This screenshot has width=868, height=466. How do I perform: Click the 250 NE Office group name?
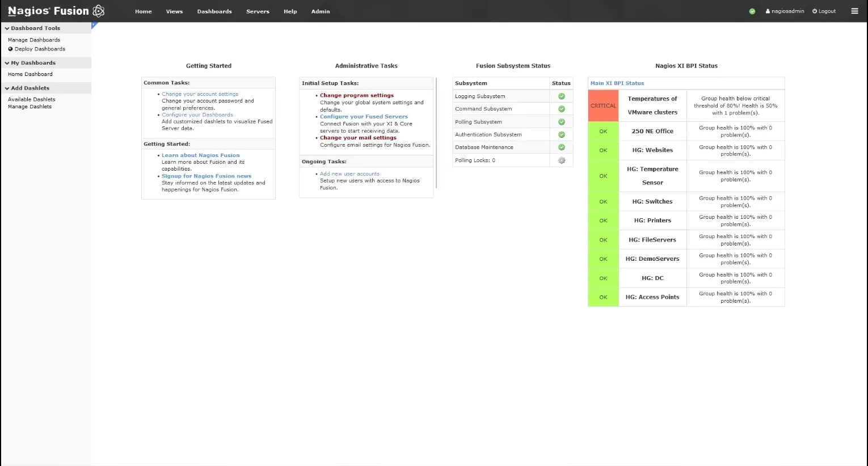coord(652,132)
